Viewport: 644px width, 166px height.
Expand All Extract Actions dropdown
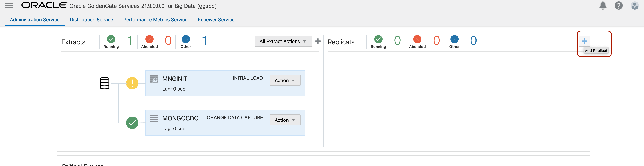(x=283, y=41)
